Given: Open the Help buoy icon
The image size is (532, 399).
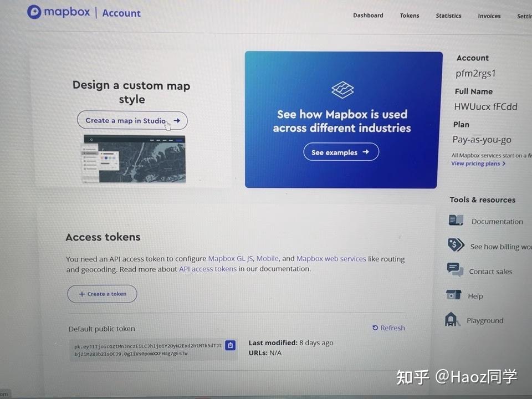Looking at the screenshot, I should (456, 294).
